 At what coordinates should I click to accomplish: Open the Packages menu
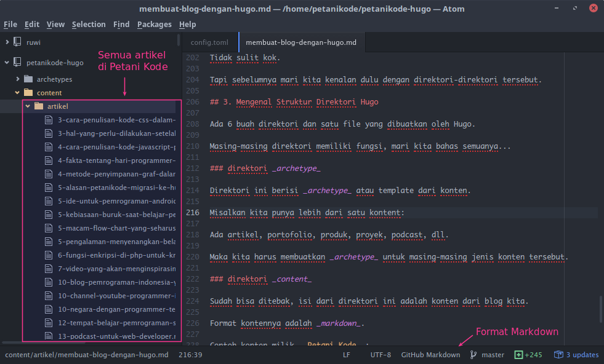(x=155, y=25)
